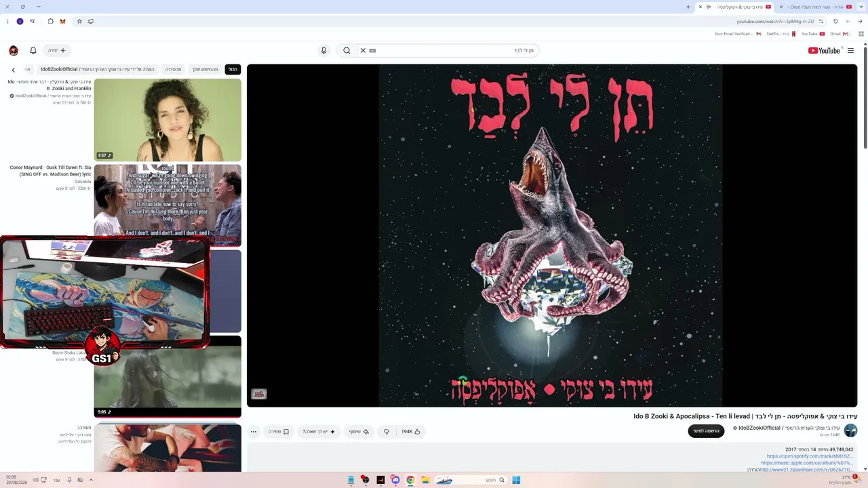Open the Netflix bookmark
This screenshot has width=868, height=488.
pyautogui.click(x=781, y=34)
